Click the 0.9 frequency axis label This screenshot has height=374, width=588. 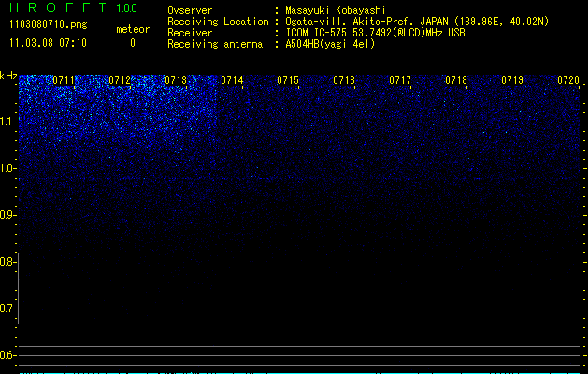[7, 215]
